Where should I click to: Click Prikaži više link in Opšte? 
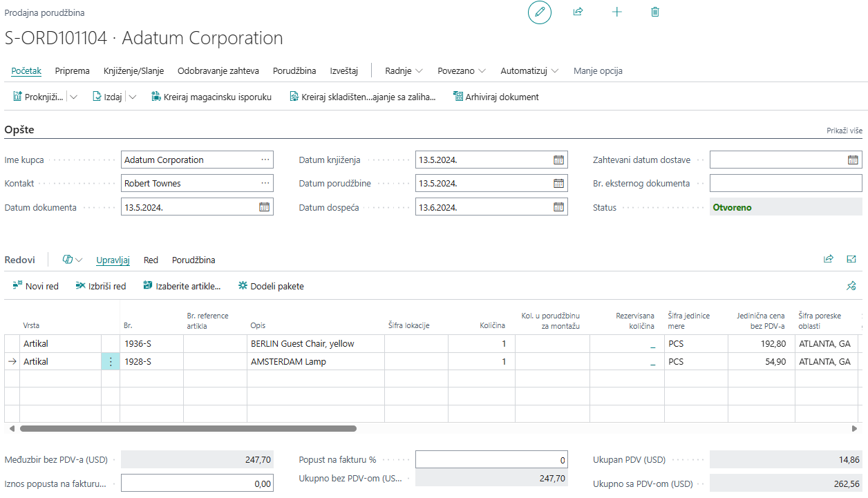844,131
